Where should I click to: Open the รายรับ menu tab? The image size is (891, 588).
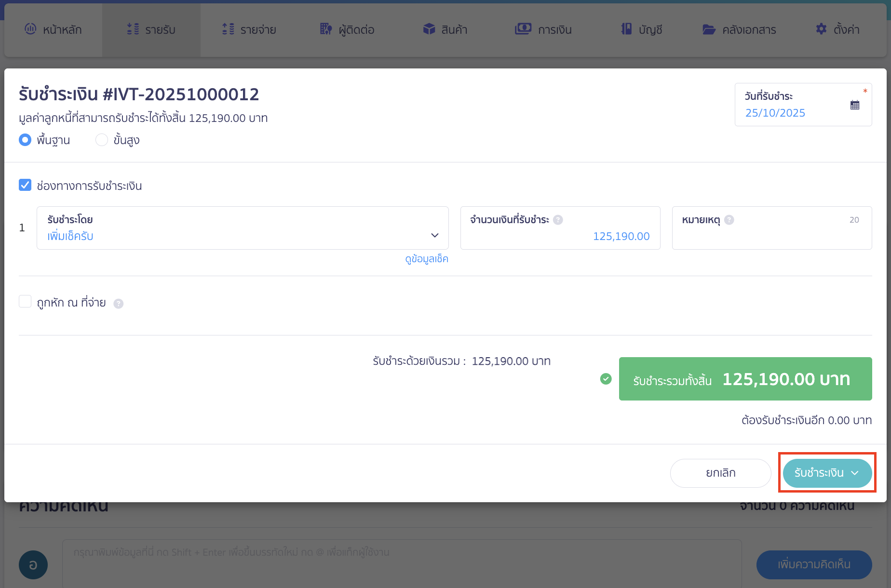point(151,30)
